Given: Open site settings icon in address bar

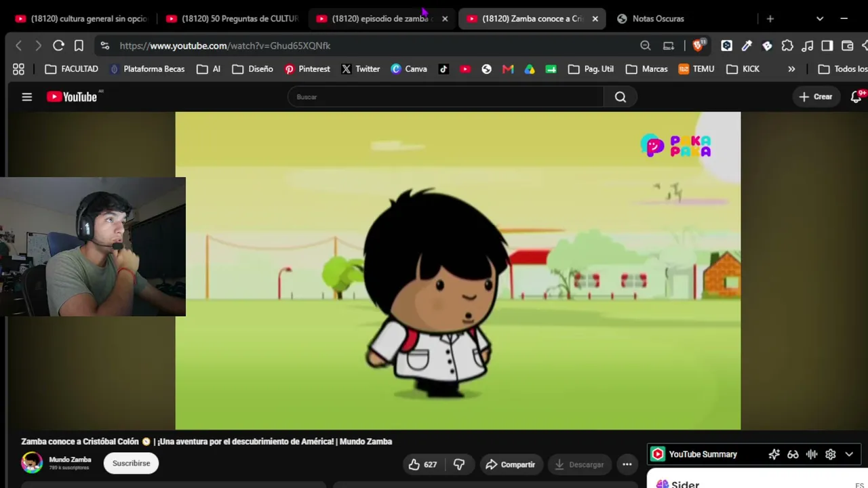Looking at the screenshot, I should pos(104,45).
